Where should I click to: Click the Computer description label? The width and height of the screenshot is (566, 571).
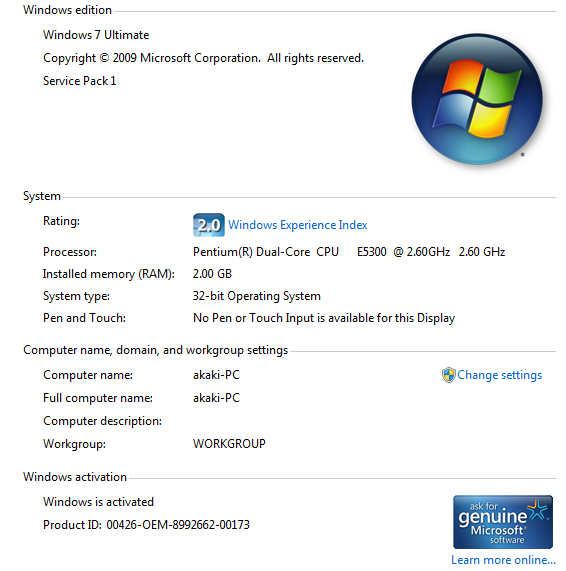102,421
